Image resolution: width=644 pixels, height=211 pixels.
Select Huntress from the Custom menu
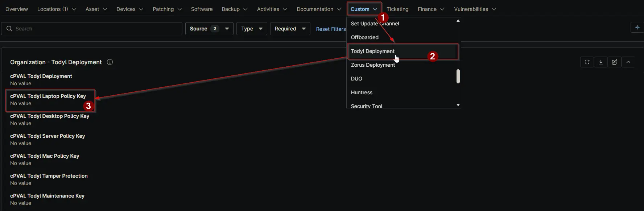pos(362,92)
